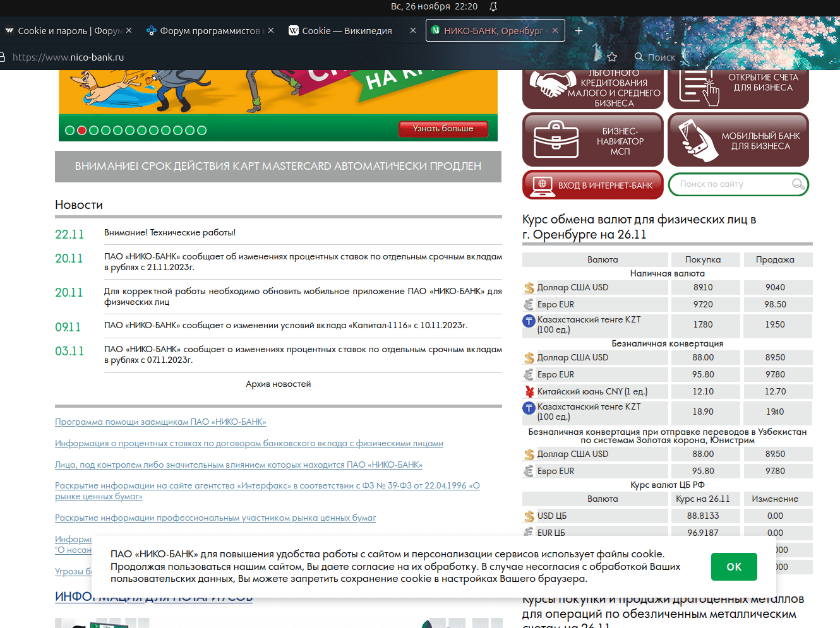Open Программа помощи заемщикам link
840x628 pixels.
click(x=160, y=422)
